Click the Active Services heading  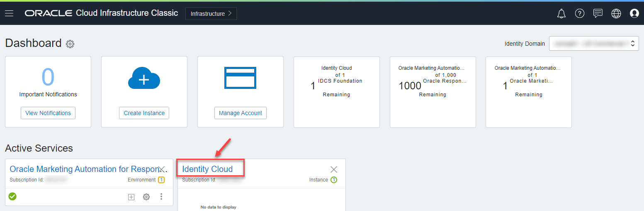(x=39, y=148)
